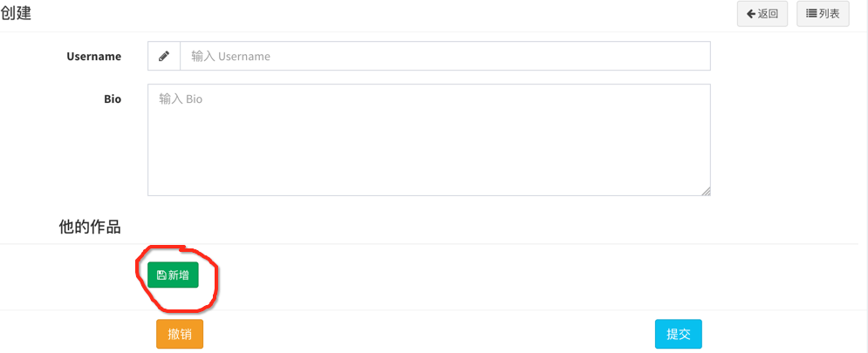This screenshot has height=353, width=868.
Task: Select the 他的作品 section heading
Action: 90,227
